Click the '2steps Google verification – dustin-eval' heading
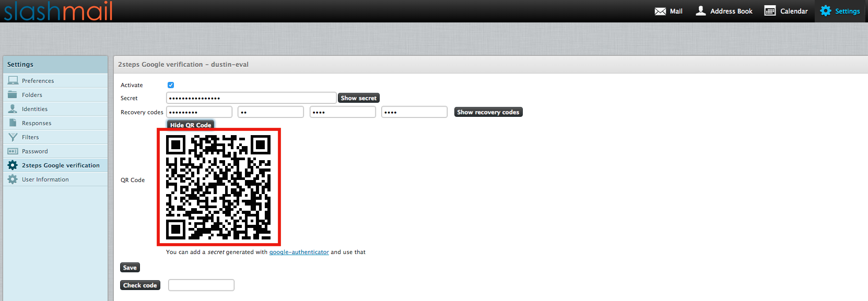 183,64
